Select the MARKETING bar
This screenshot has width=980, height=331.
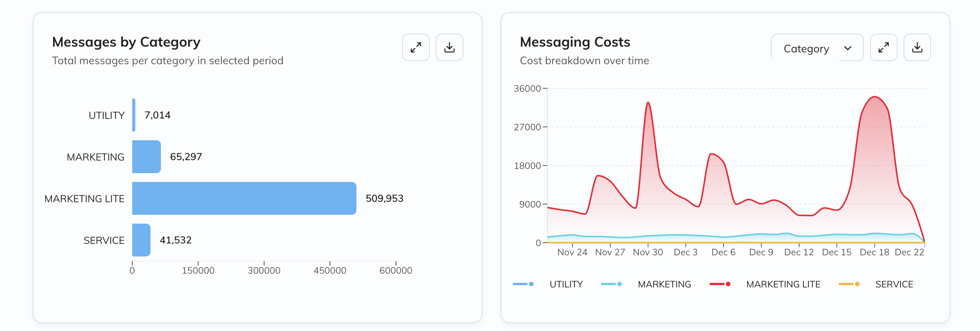(146, 157)
